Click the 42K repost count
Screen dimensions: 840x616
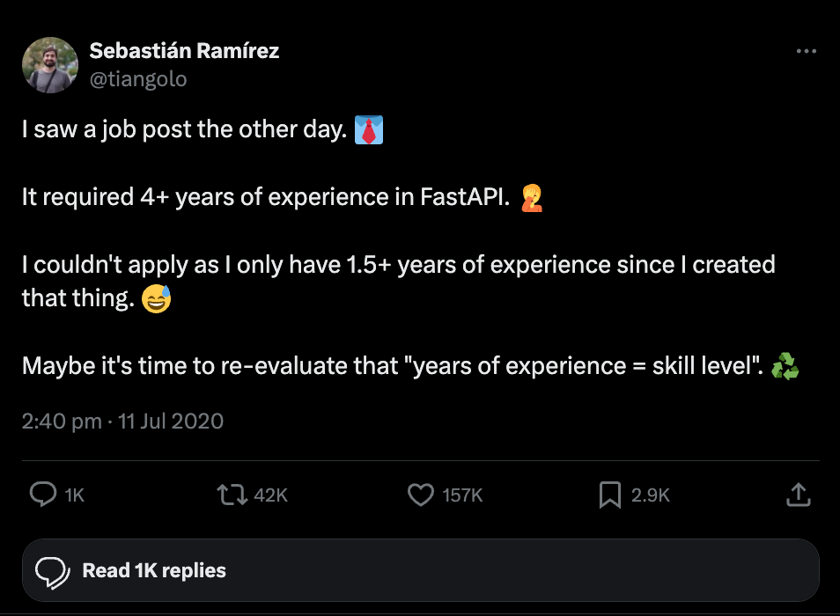[270, 495]
